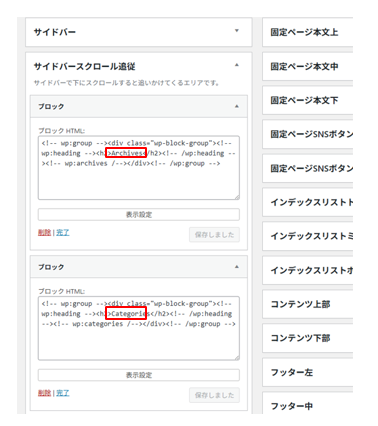Click 完了 link under the Archives block
Image resolution: width=378 pixels, height=426 pixels.
point(63,232)
